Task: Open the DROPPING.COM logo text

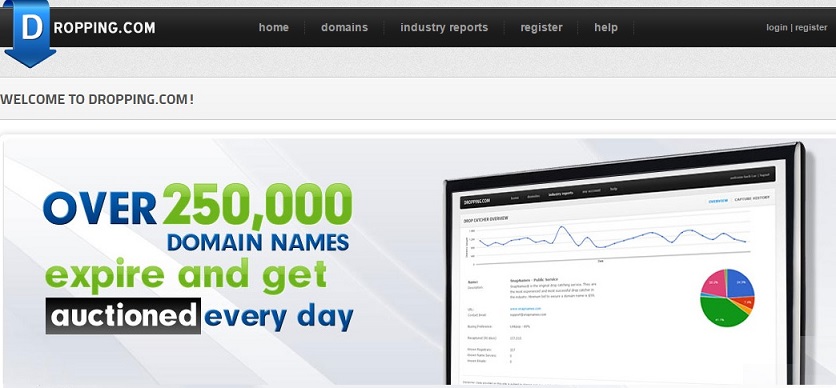Action: [104, 28]
